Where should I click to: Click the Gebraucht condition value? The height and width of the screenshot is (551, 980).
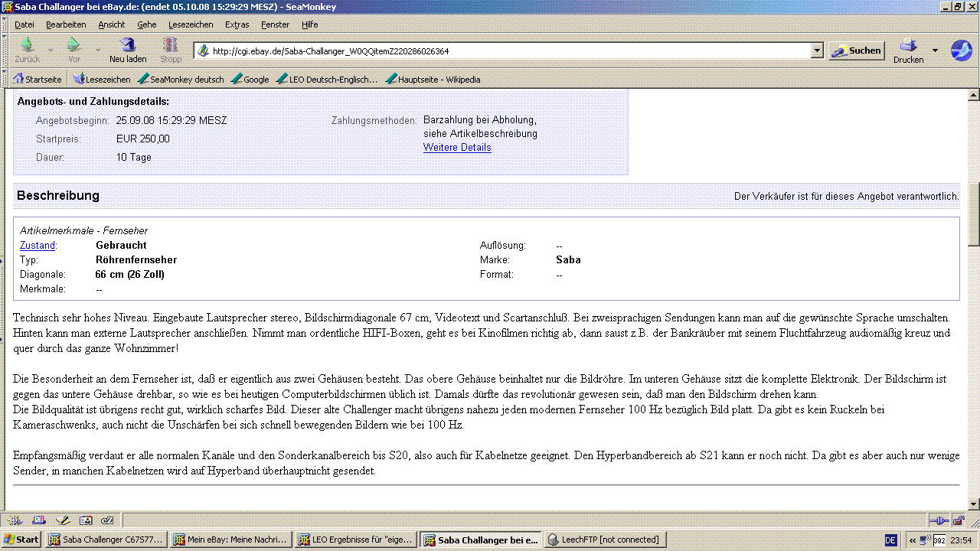point(121,246)
